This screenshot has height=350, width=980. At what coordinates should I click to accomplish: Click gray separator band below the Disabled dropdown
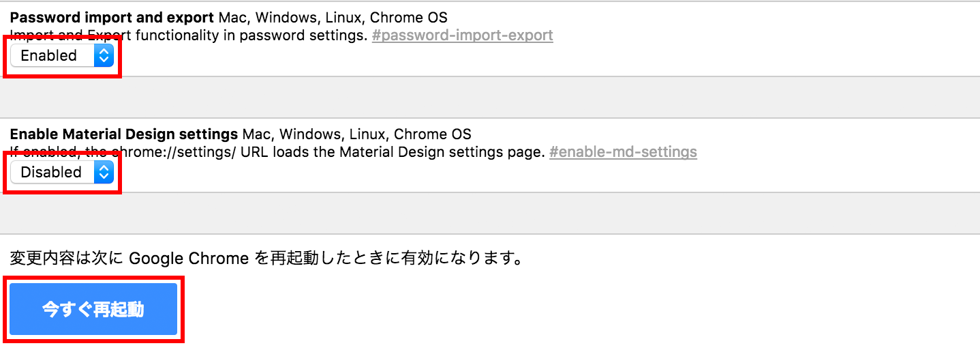tap(490, 213)
